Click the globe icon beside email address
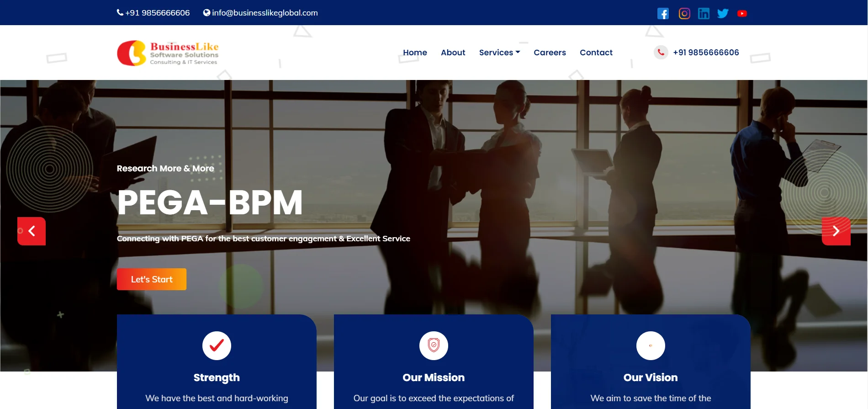 206,13
